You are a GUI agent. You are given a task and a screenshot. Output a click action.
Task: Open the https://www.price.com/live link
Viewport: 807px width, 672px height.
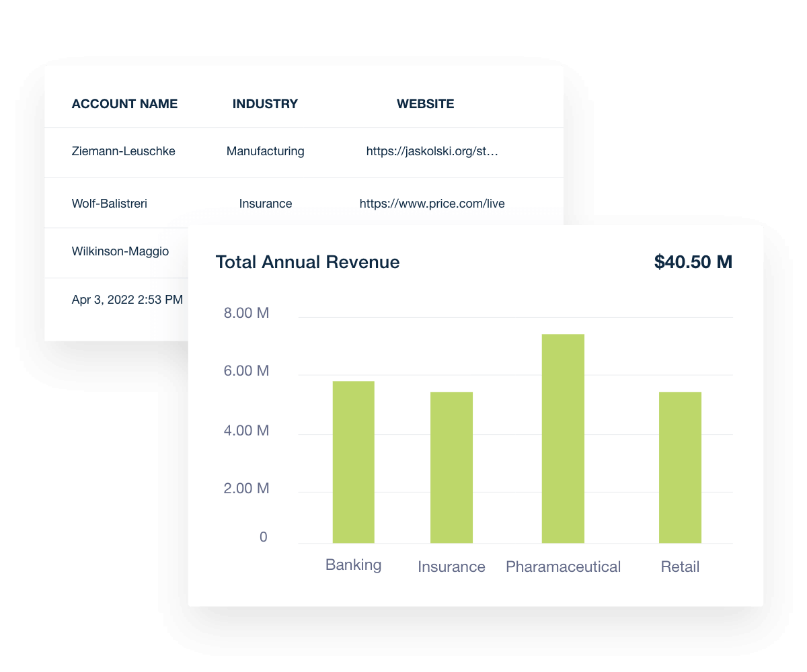[x=432, y=203]
